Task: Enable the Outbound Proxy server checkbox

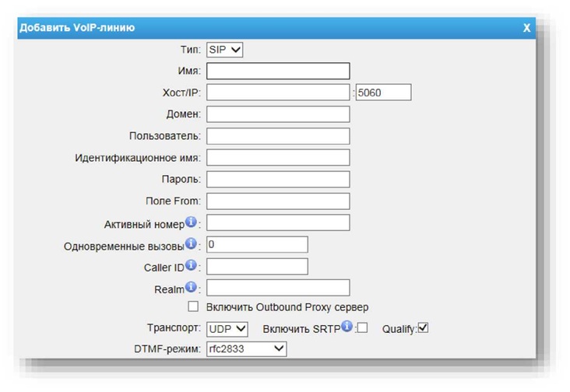Action: [193, 307]
